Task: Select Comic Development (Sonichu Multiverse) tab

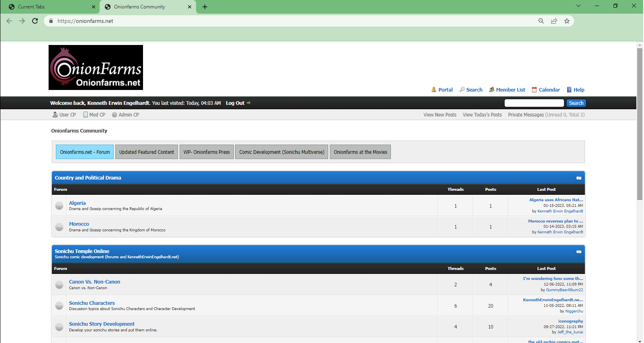Action: click(x=282, y=152)
